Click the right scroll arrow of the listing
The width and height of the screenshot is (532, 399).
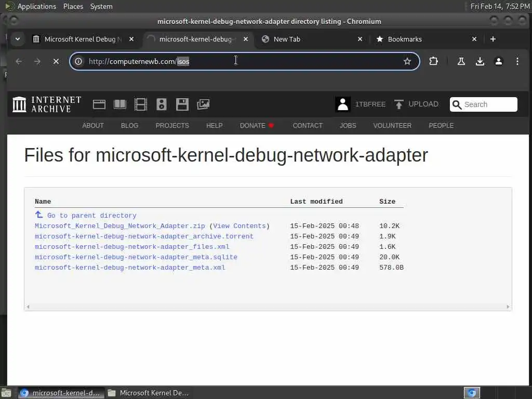point(508,307)
